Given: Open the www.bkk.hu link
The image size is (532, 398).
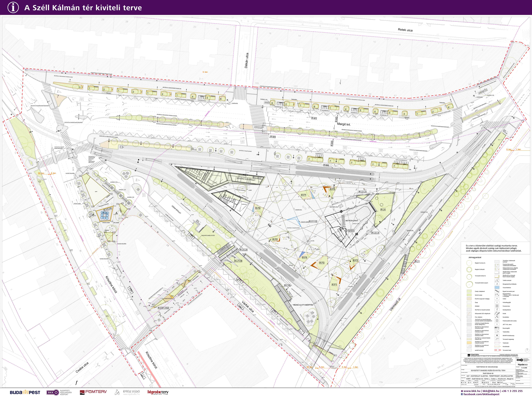Looking at the screenshot, I should [x=472, y=391].
